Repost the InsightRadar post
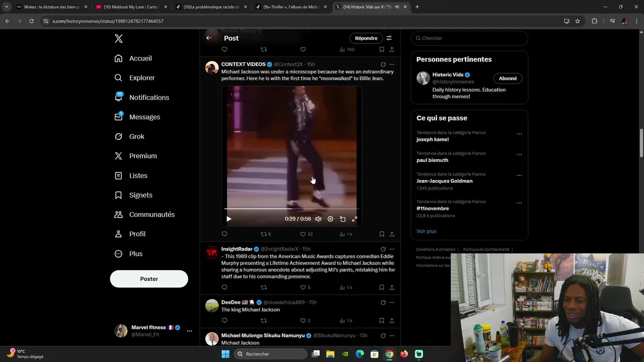Viewport: 644px width, 362px height. click(x=264, y=288)
